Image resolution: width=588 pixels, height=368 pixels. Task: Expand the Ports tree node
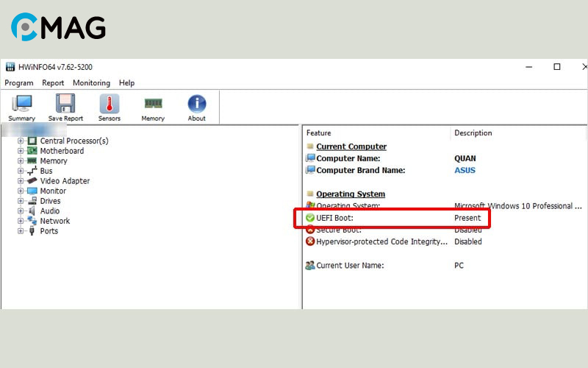(21, 231)
